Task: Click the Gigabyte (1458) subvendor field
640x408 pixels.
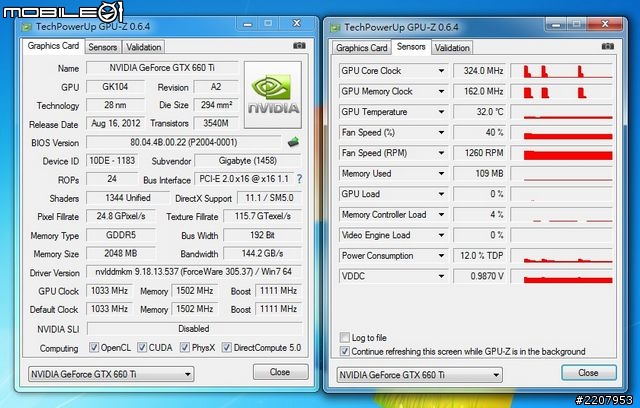Action: point(248,161)
